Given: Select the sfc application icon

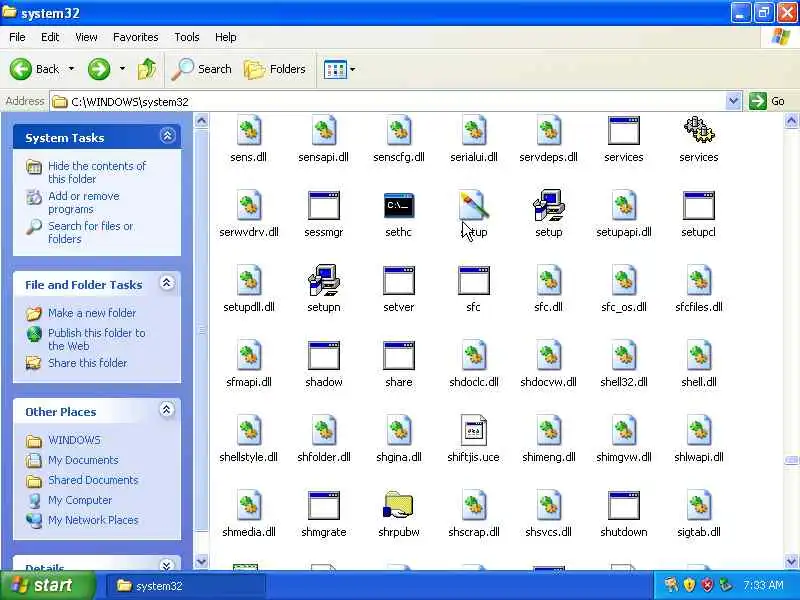Looking at the screenshot, I should pos(473,280).
